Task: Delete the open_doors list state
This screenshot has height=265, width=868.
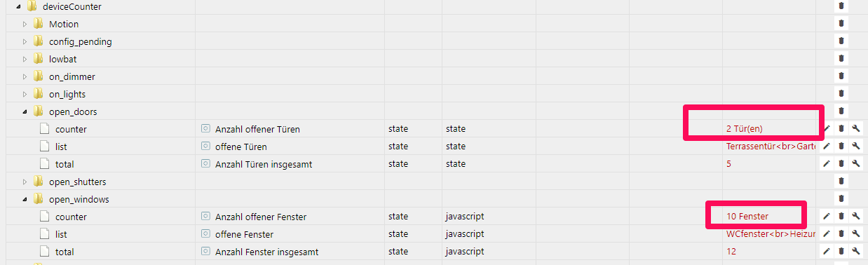Action: point(841,146)
